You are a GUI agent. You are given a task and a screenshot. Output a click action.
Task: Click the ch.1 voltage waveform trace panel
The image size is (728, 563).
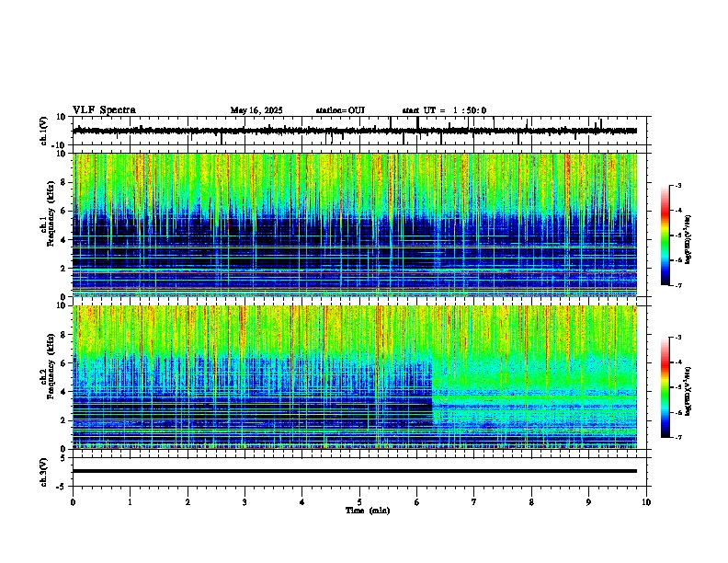coord(361,131)
